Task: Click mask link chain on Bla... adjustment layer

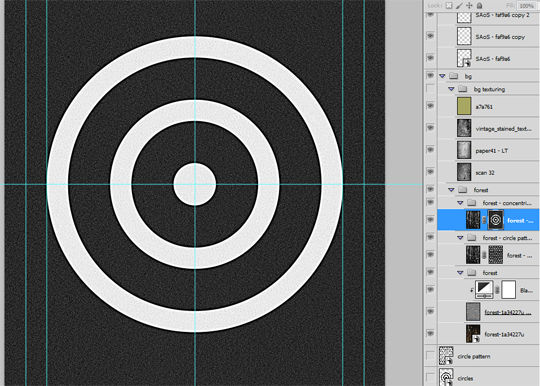Action: 497,290
